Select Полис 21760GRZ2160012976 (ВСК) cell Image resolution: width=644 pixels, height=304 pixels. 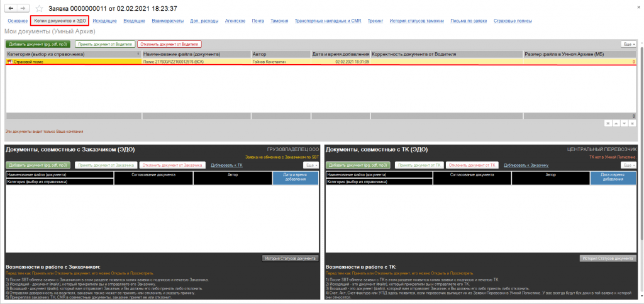point(196,62)
